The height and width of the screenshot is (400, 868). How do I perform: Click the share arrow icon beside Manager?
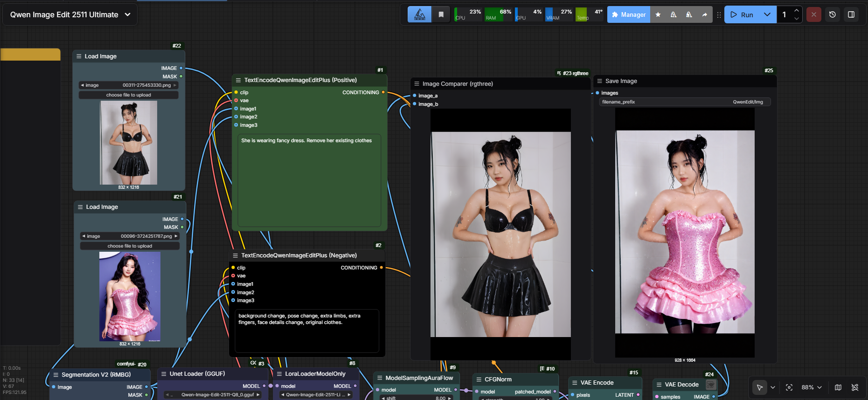pyautogui.click(x=704, y=14)
